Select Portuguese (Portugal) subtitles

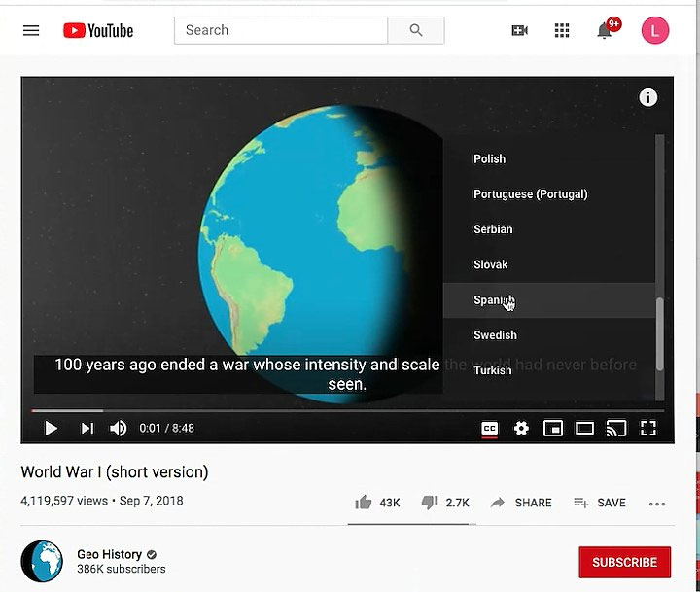[x=549, y=194]
